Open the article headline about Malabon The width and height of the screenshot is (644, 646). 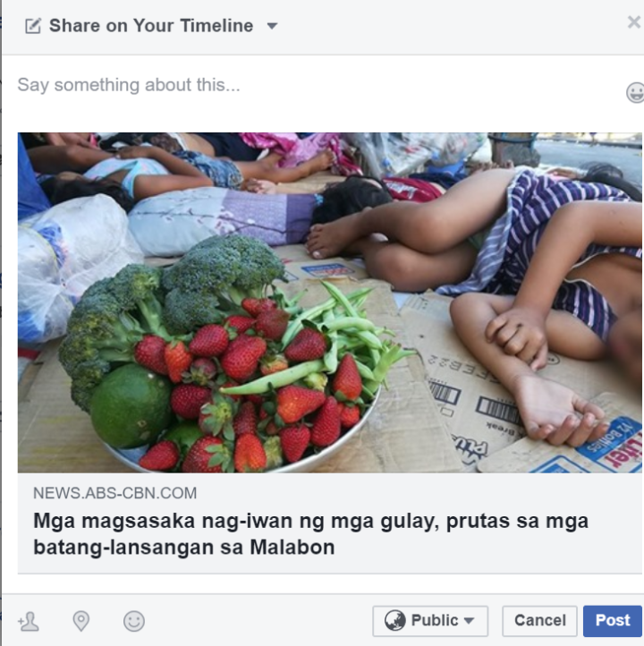click(x=311, y=534)
